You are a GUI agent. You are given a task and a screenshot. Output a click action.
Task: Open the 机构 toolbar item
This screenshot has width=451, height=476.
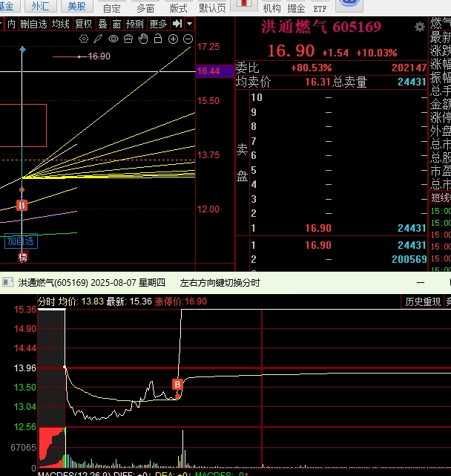pyautogui.click(x=271, y=8)
